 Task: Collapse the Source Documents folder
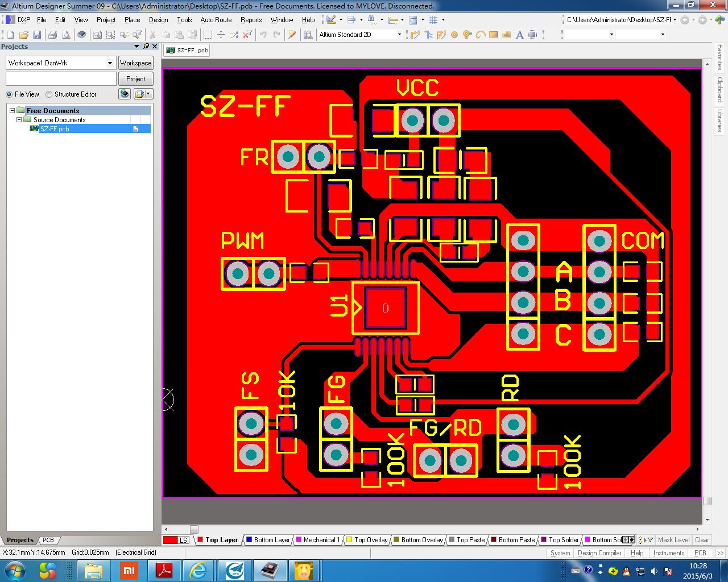click(x=19, y=120)
